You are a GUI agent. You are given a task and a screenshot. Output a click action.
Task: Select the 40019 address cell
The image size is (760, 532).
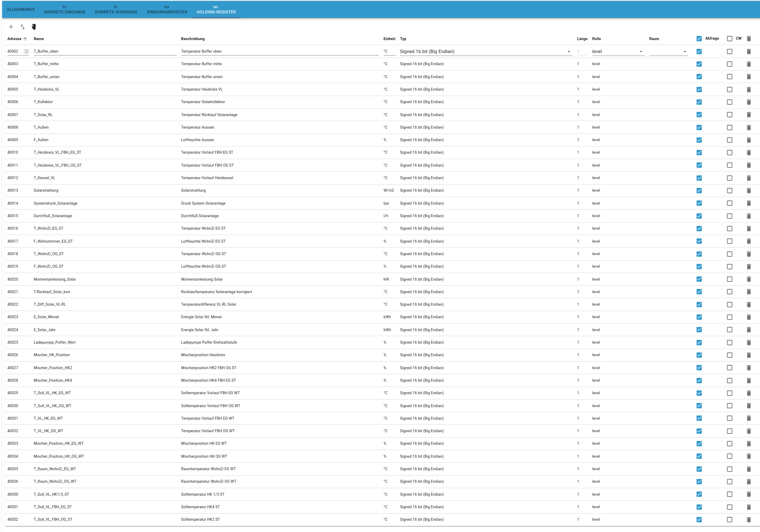click(x=13, y=266)
